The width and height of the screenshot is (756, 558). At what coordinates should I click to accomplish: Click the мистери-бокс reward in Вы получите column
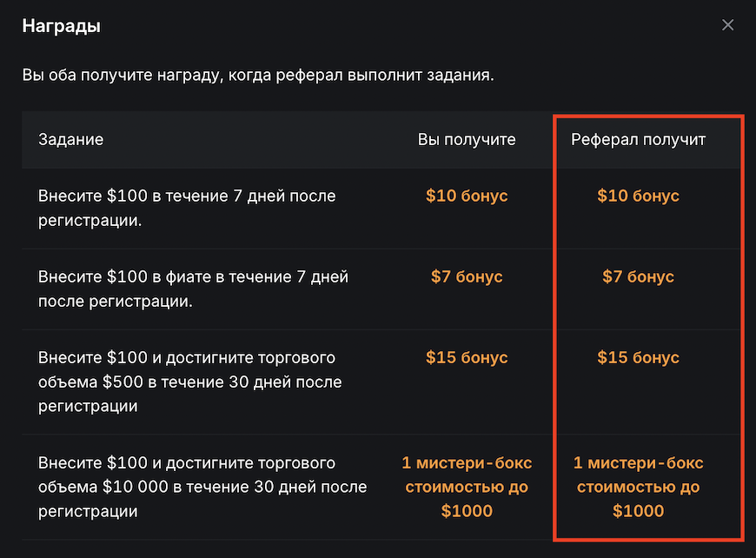tap(467, 487)
